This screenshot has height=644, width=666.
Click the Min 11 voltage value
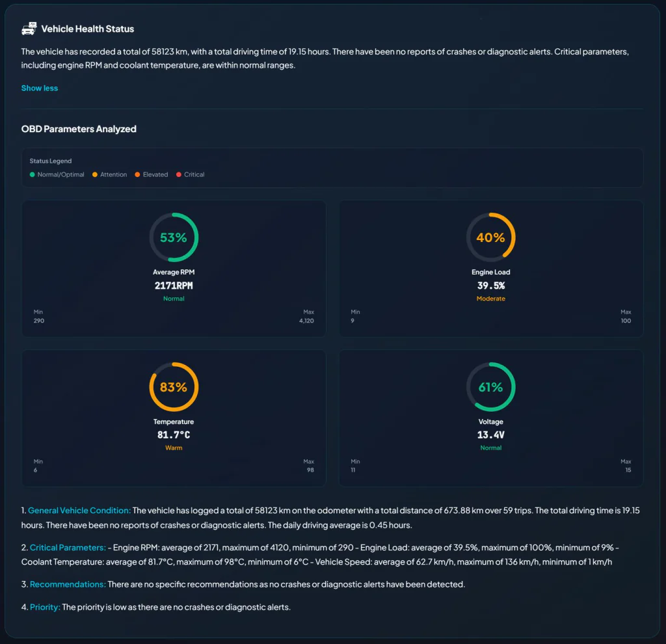pos(353,470)
